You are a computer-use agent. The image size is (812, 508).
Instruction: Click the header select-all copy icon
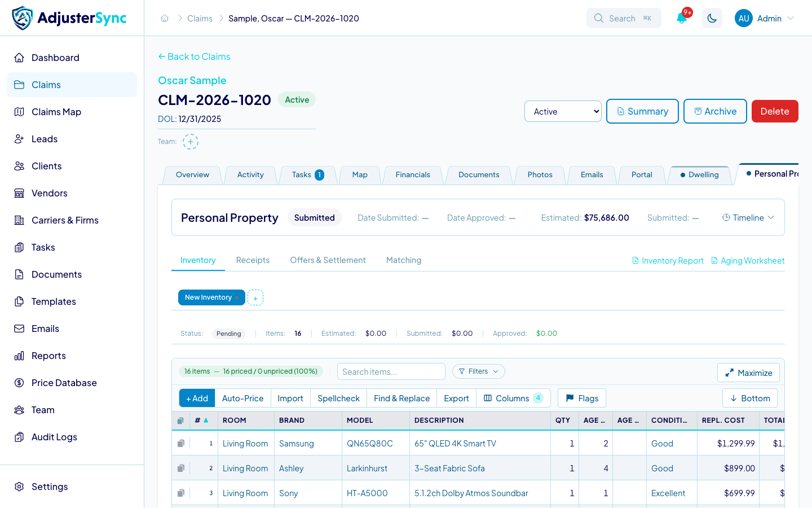180,421
